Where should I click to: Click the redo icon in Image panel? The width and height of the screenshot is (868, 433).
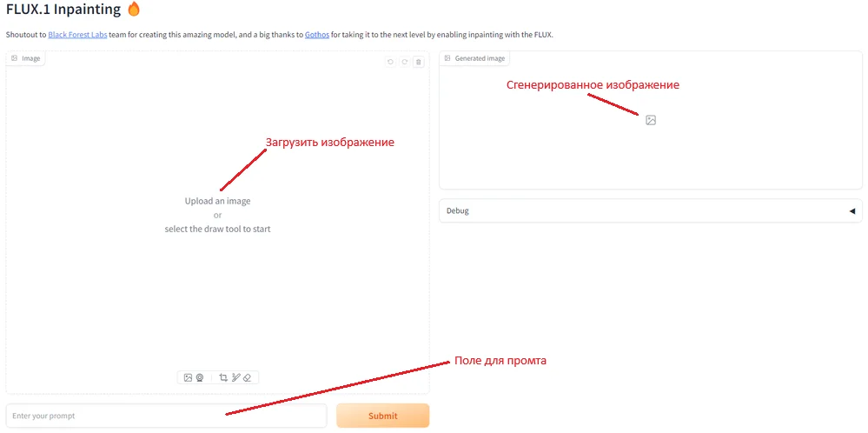coord(404,62)
